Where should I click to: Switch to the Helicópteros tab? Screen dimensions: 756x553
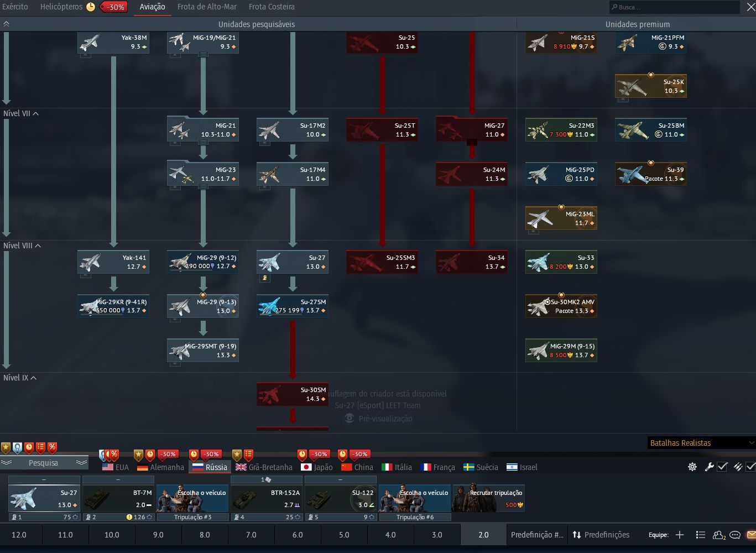tap(61, 7)
